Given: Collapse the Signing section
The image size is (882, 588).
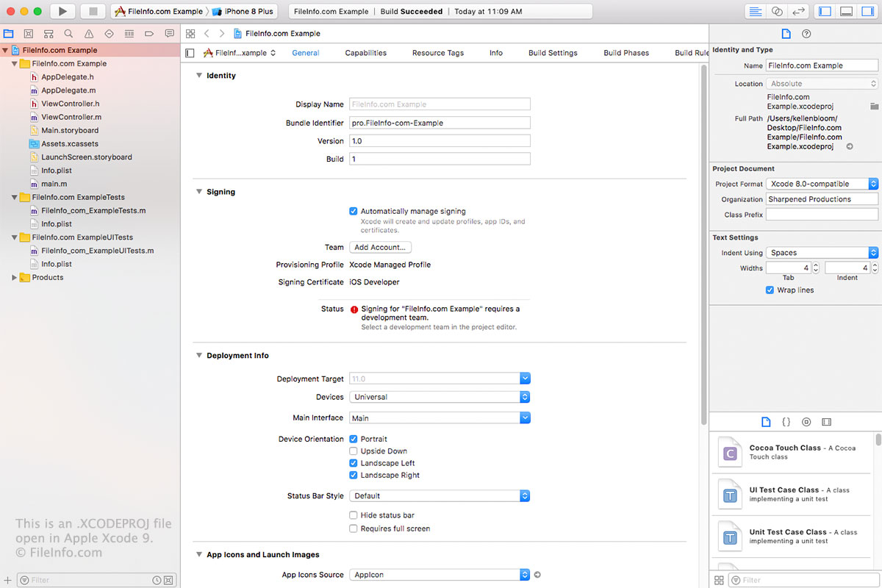Looking at the screenshot, I should pyautogui.click(x=199, y=192).
